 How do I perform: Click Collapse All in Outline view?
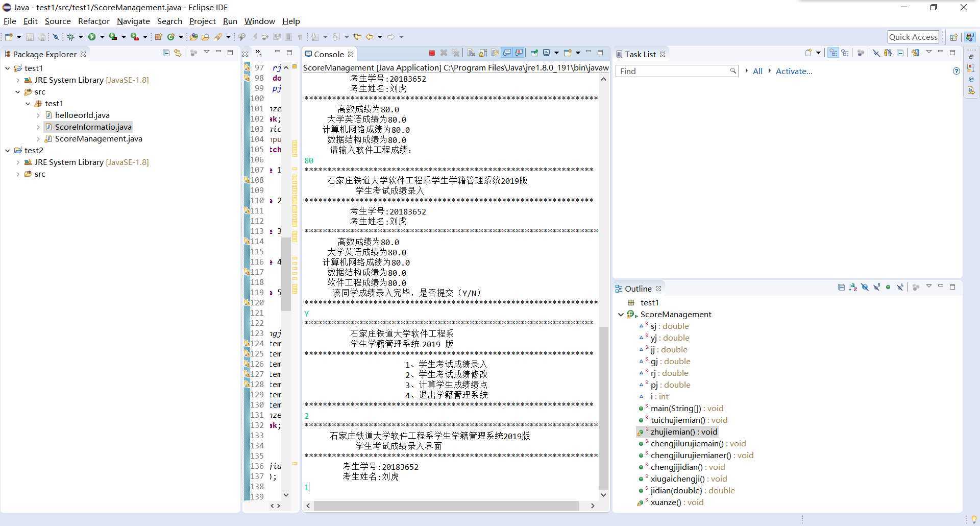tap(841, 287)
